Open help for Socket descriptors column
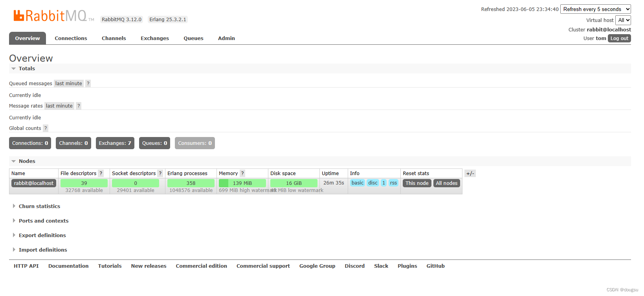 click(x=160, y=174)
